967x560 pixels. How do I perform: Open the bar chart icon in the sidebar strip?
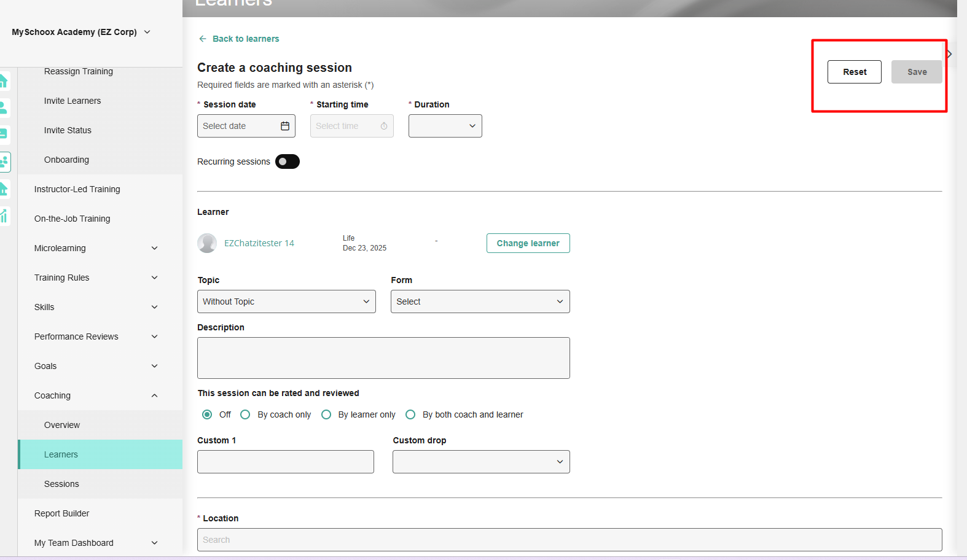pyautogui.click(x=4, y=216)
